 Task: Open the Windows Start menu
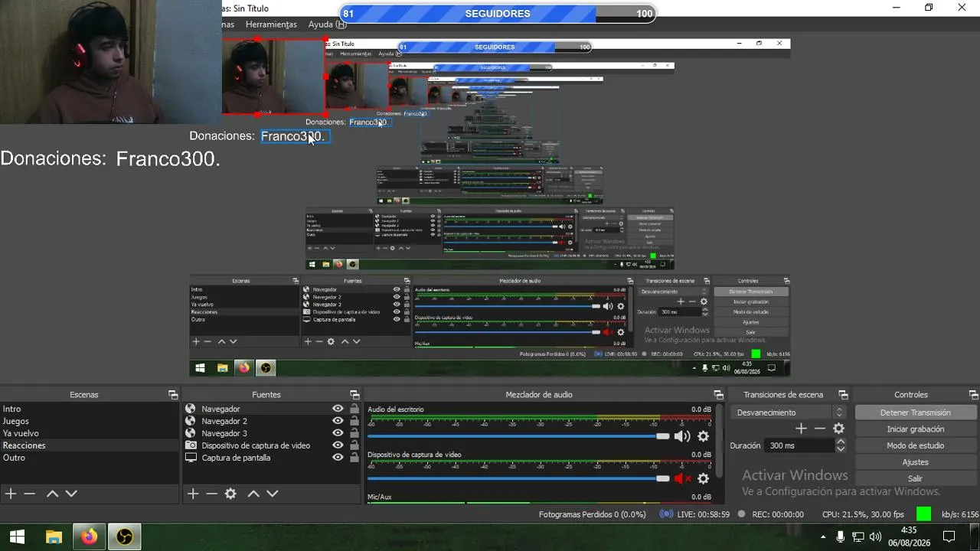17,537
